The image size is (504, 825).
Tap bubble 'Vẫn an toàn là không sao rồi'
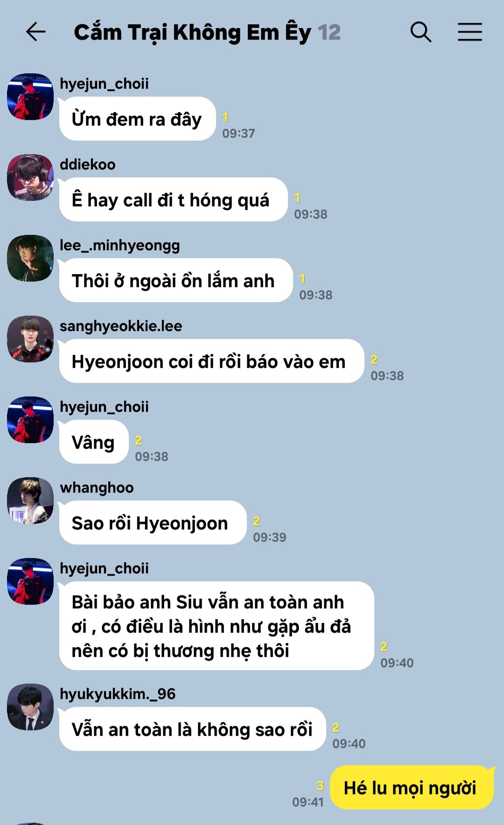[x=192, y=729]
